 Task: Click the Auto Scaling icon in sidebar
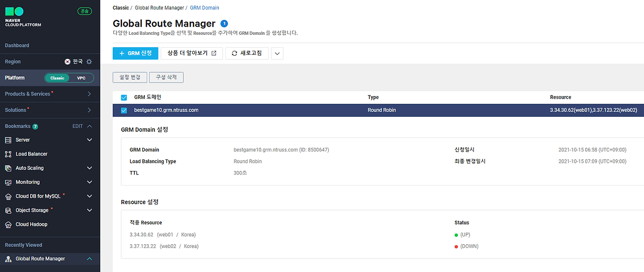coord(8,168)
